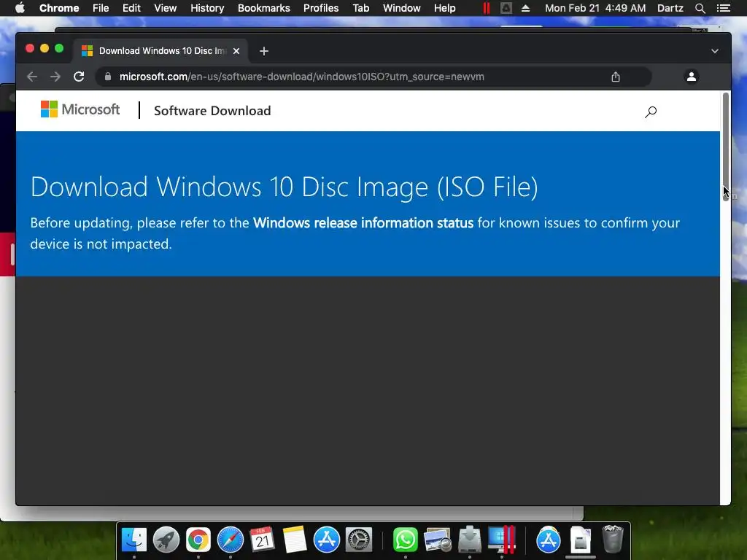
Task: Open the Window menu
Action: [x=402, y=8]
